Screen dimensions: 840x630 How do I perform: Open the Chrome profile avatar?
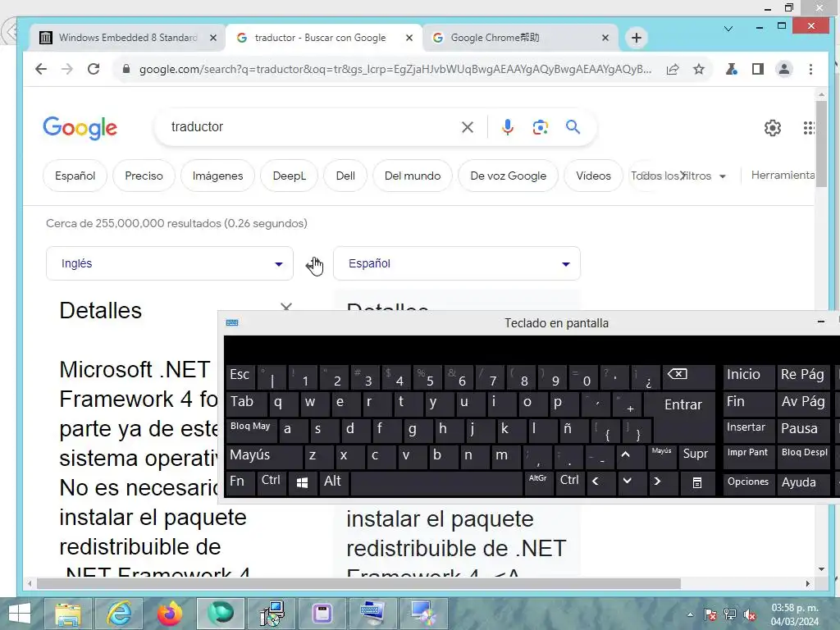pos(783,69)
